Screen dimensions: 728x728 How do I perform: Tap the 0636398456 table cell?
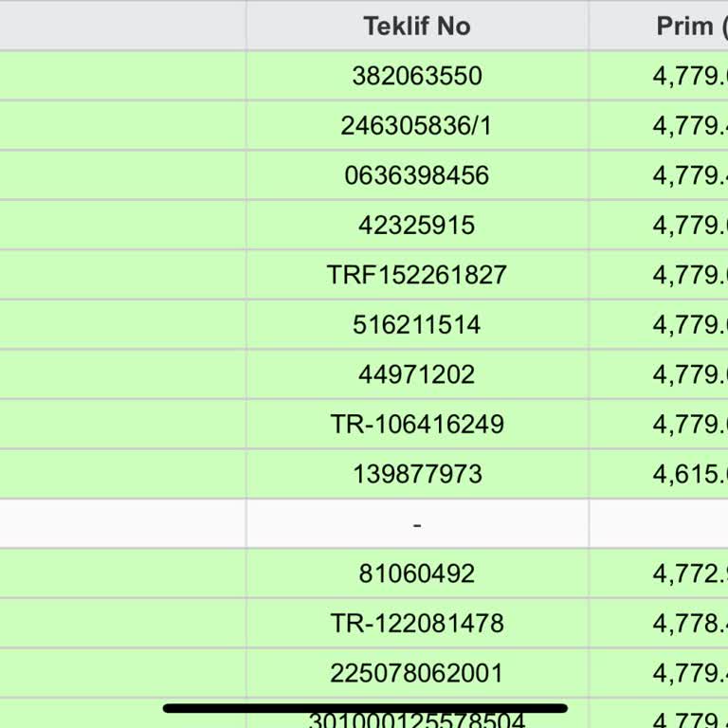[417, 175]
